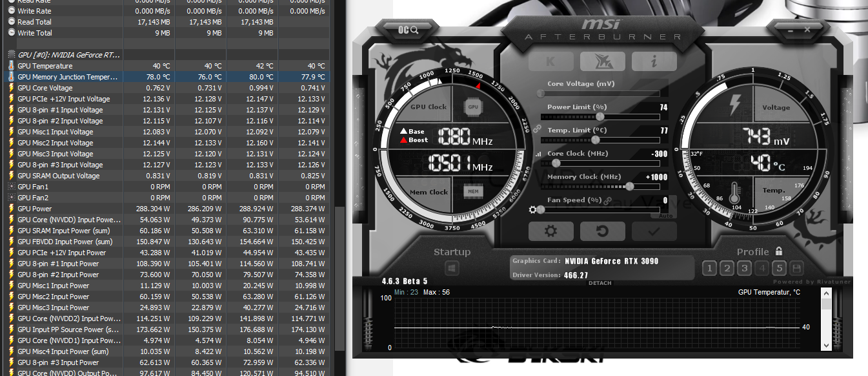Screen dimensions: 868x376
Task: Reset settings with the circular arrow button
Action: [x=602, y=231]
